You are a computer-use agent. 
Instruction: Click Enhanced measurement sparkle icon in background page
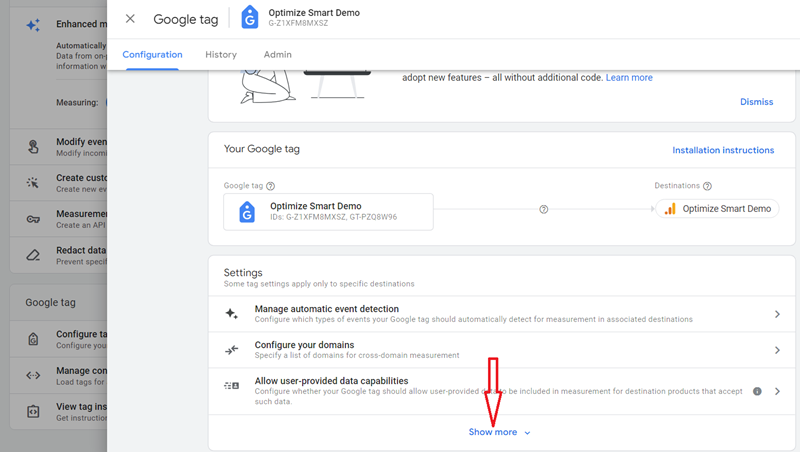33,24
